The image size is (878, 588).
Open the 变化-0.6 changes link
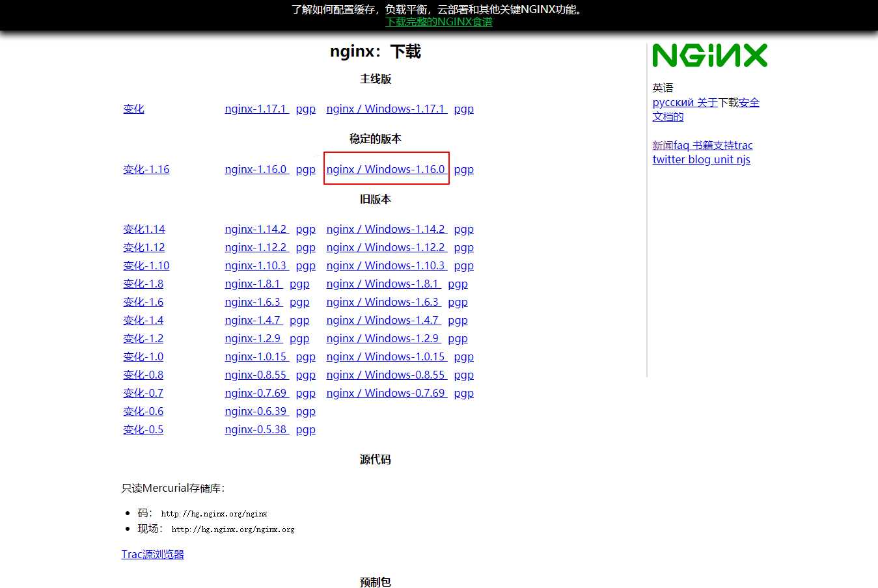pos(143,411)
